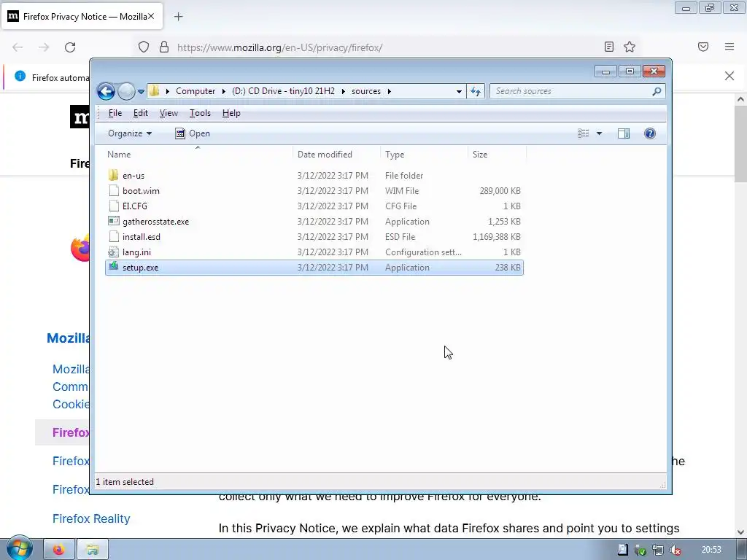This screenshot has width=747, height=560.
Task: Sort by Date modified column
Action: point(336,155)
